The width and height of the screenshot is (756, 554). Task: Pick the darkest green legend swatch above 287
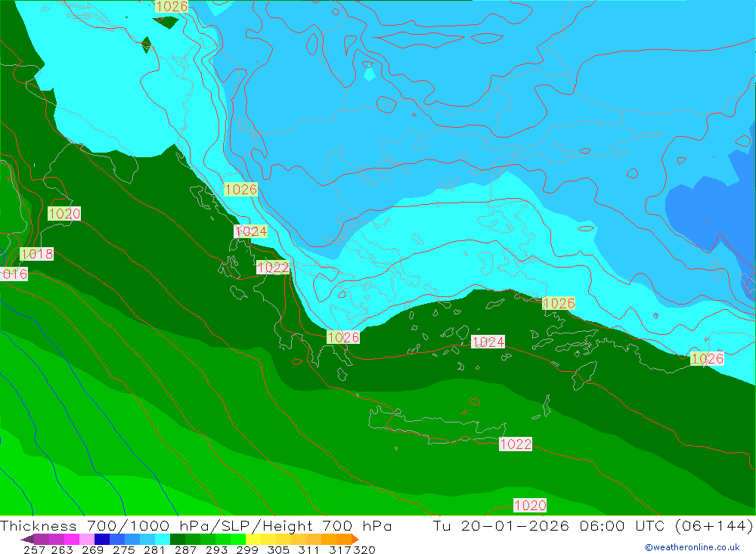(x=178, y=539)
